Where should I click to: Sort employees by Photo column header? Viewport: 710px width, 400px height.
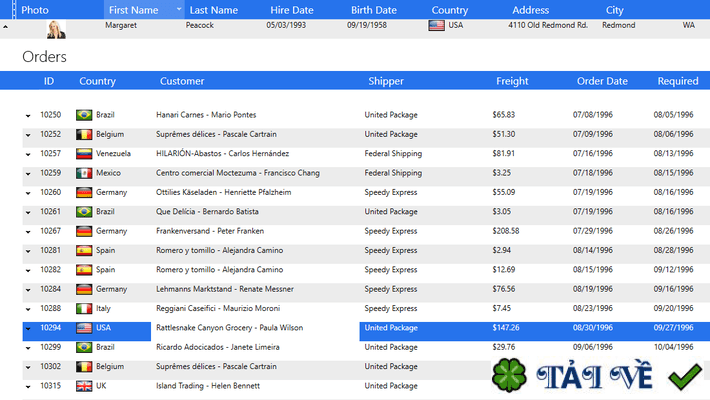coord(35,10)
